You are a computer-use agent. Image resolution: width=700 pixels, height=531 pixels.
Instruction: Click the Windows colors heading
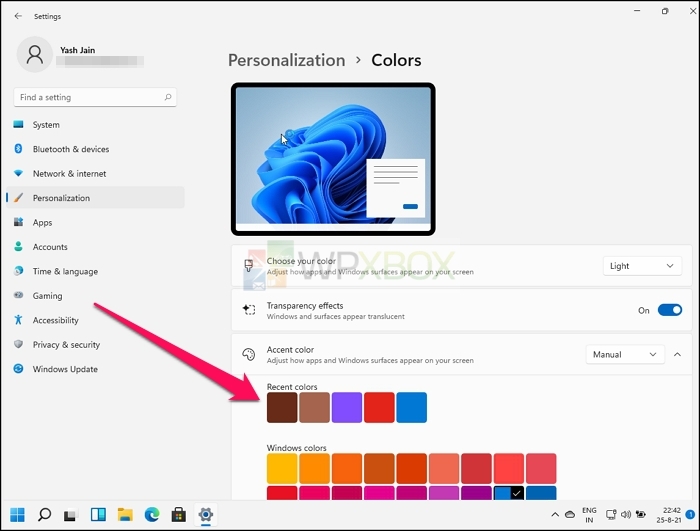click(296, 447)
